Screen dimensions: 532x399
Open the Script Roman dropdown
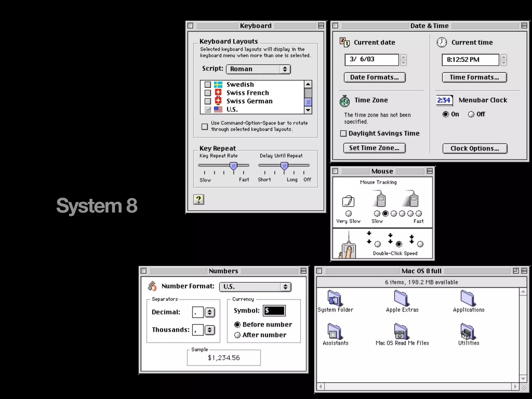click(258, 69)
